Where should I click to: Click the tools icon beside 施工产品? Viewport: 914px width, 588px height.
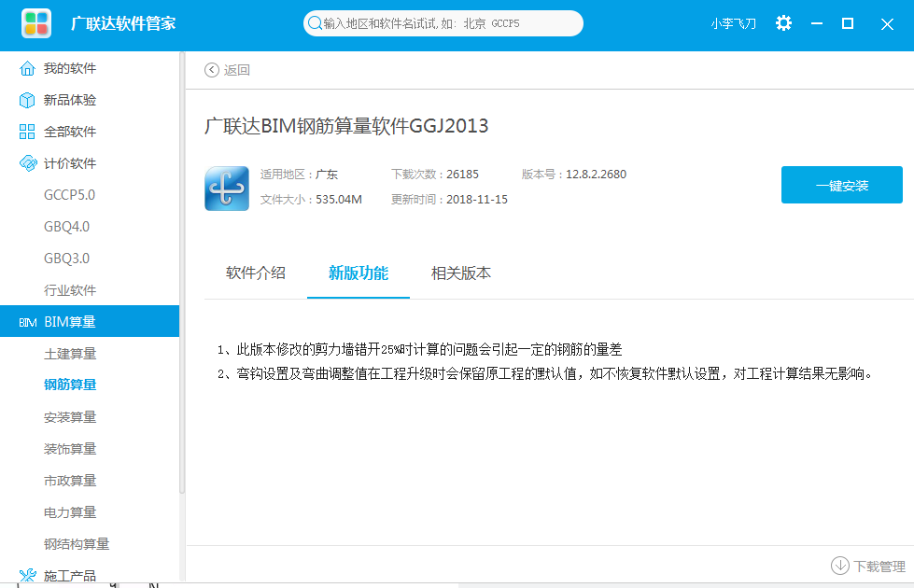[27, 575]
